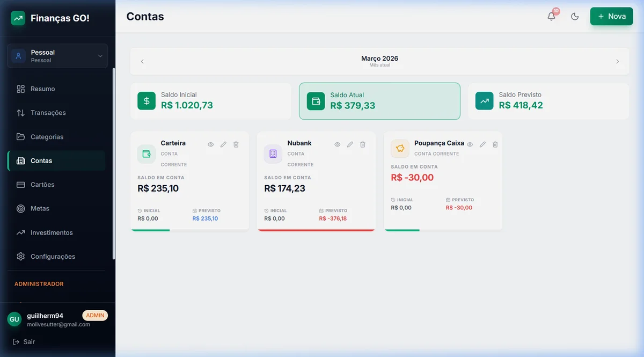The width and height of the screenshot is (644, 357).
Task: Click the Nubank building icon
Action: (273, 154)
